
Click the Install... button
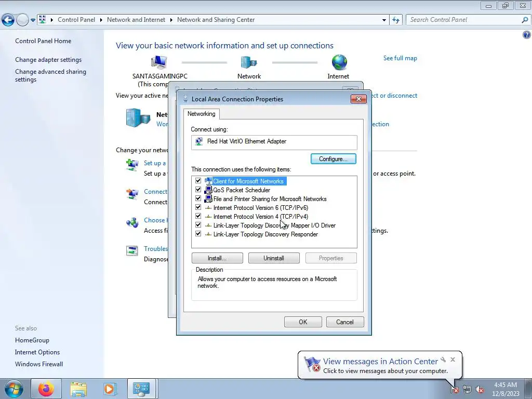217,258
